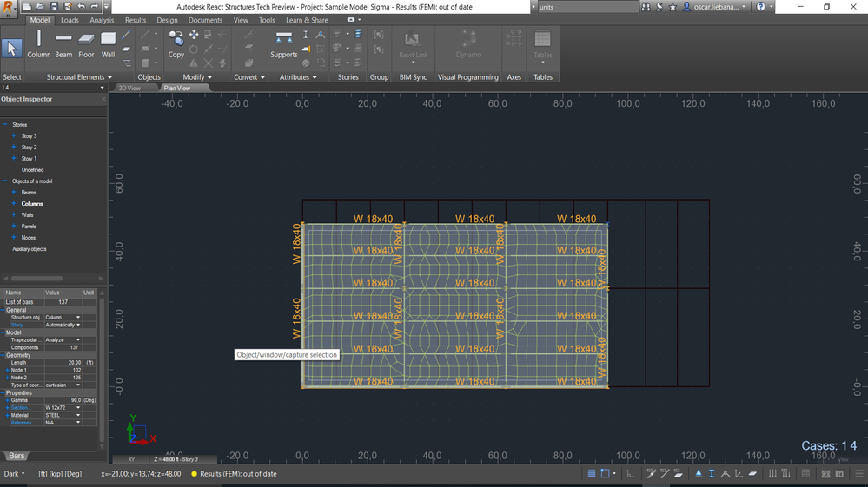Click the Move tool icon
Viewport: 868px width, 487px height.
194,35
